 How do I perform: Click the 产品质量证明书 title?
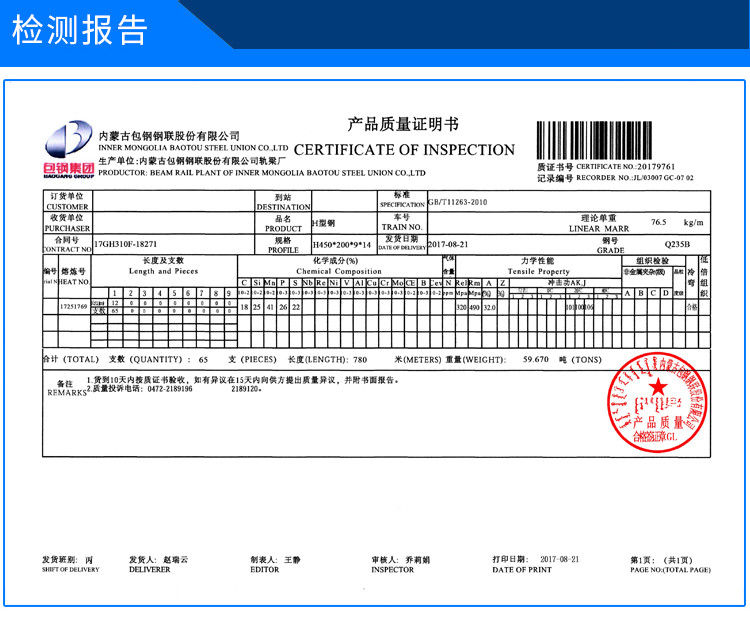click(x=402, y=125)
